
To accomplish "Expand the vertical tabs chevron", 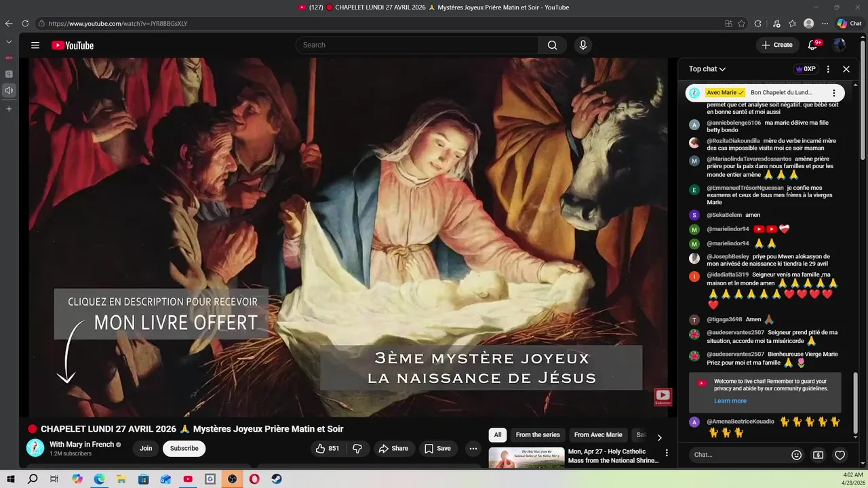I will (9, 41).
